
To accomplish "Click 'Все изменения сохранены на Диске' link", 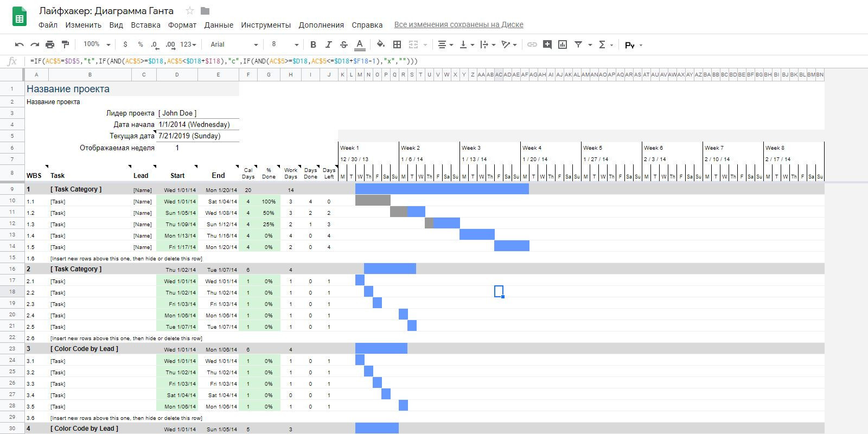I will point(458,24).
